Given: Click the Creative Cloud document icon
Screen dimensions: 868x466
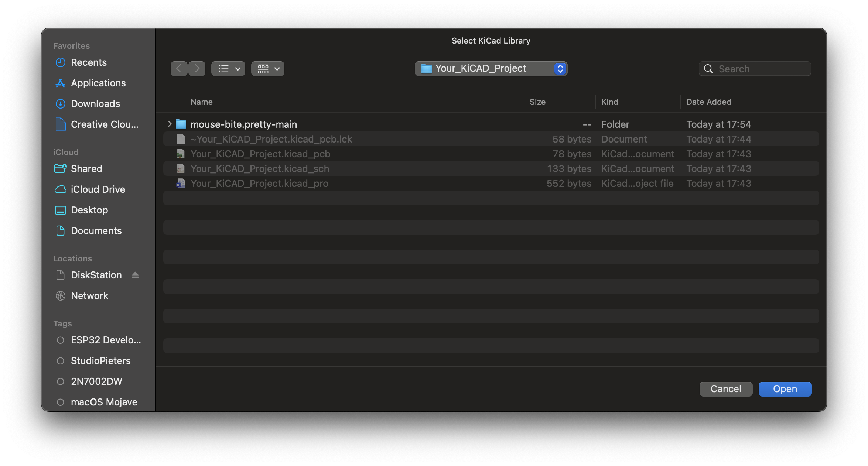Looking at the screenshot, I should 60,124.
